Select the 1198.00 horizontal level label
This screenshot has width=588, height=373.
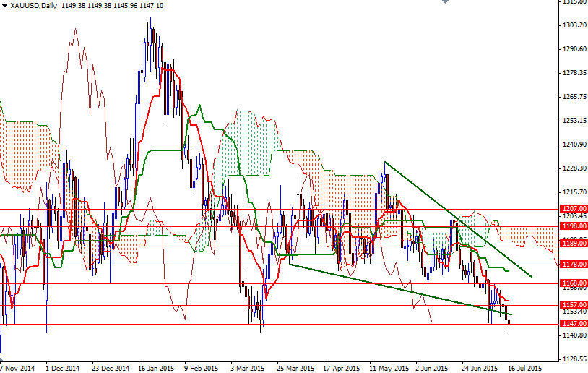point(573,226)
